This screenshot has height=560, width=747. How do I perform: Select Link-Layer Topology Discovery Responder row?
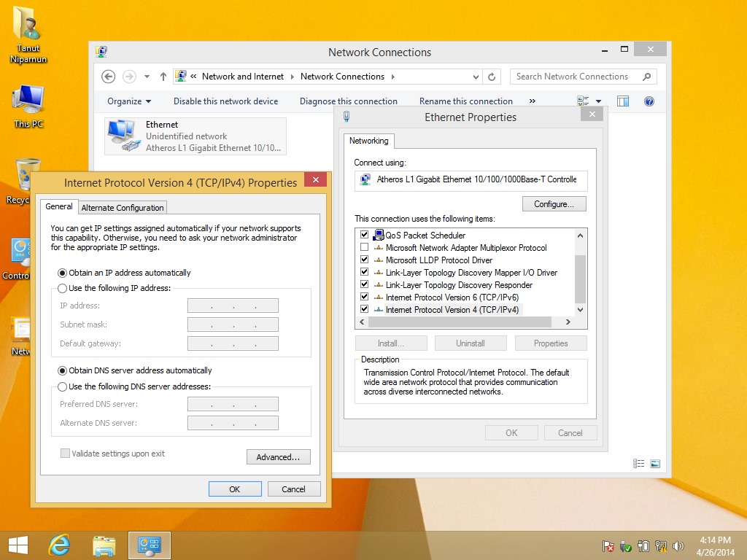(x=460, y=285)
